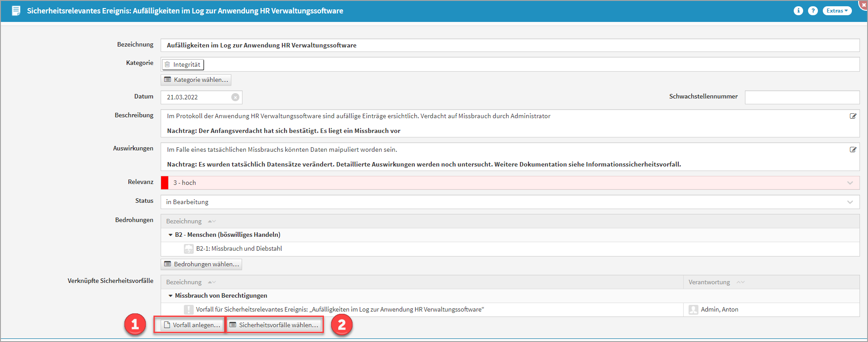Collapse the B2 - Menschen threat group
868x342 pixels.
pyautogui.click(x=170, y=235)
